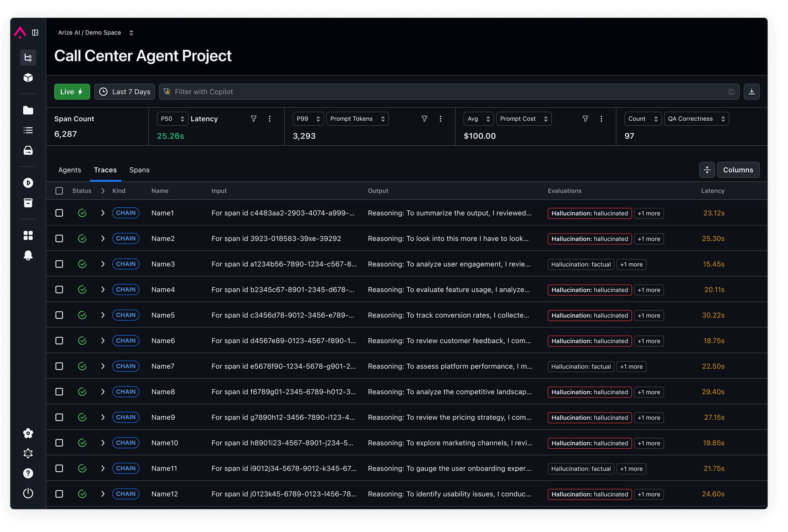Open the folder sidebar icon
This screenshot has width=788, height=532.
(x=28, y=110)
